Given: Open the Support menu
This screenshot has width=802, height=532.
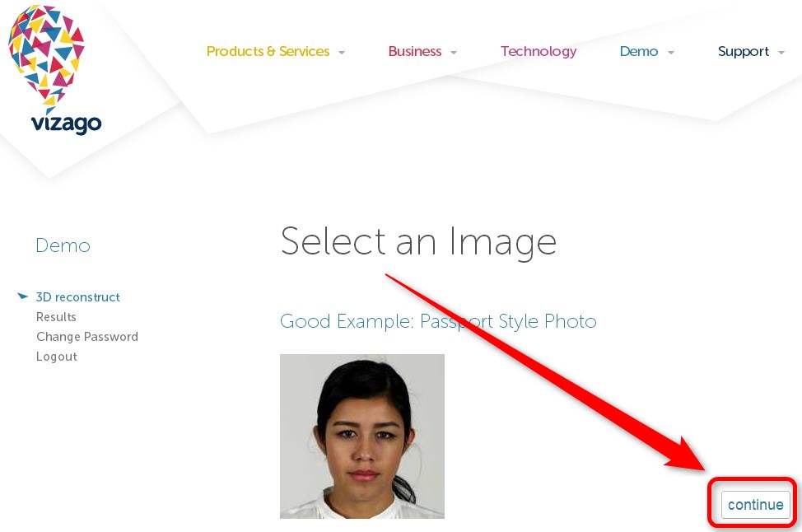Looking at the screenshot, I should (x=744, y=52).
